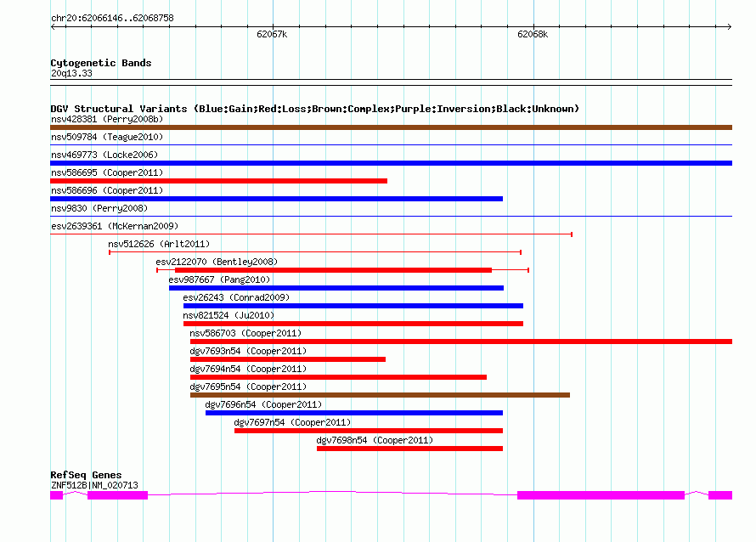Click the 62068k ruler label
Screen dimensions: 756x542
point(533,34)
